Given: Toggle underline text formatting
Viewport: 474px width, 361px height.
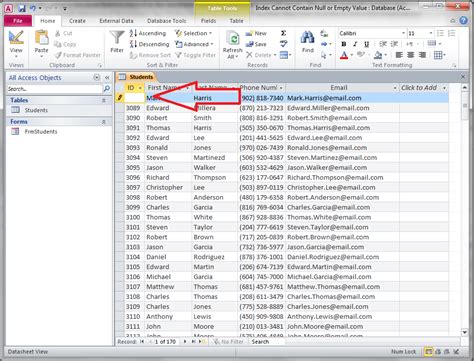Looking at the screenshot, I should [367, 44].
